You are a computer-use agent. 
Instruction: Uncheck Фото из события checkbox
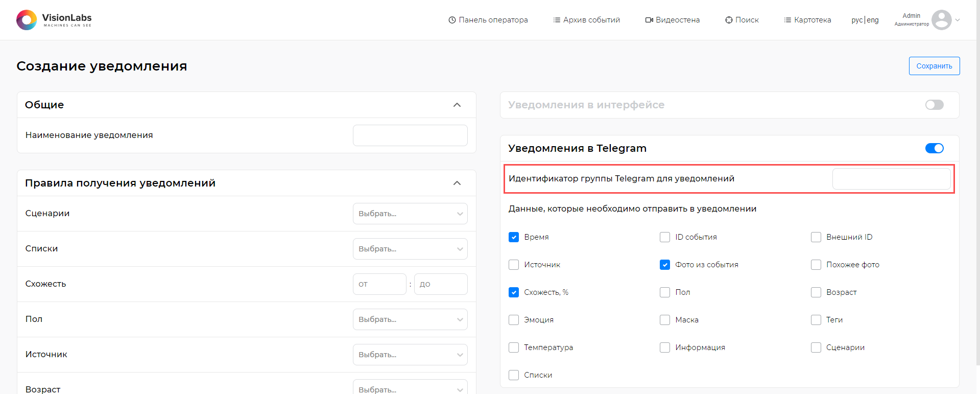point(665,265)
